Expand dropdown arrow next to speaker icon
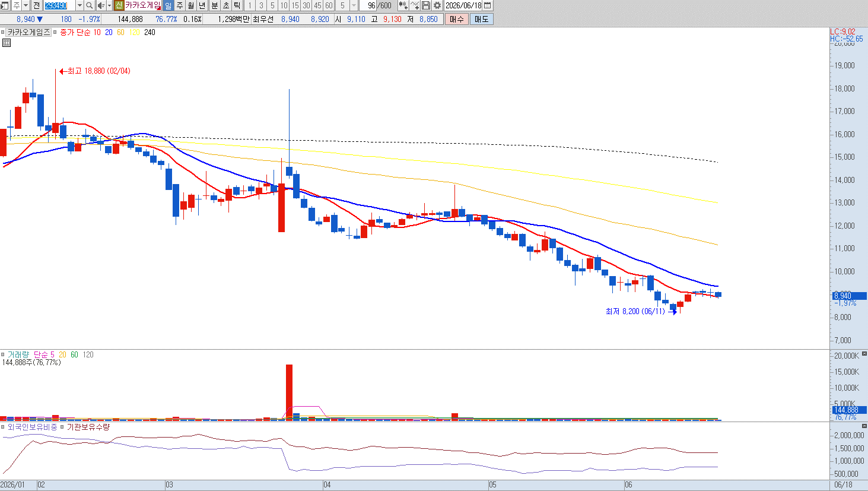 [x=109, y=5]
